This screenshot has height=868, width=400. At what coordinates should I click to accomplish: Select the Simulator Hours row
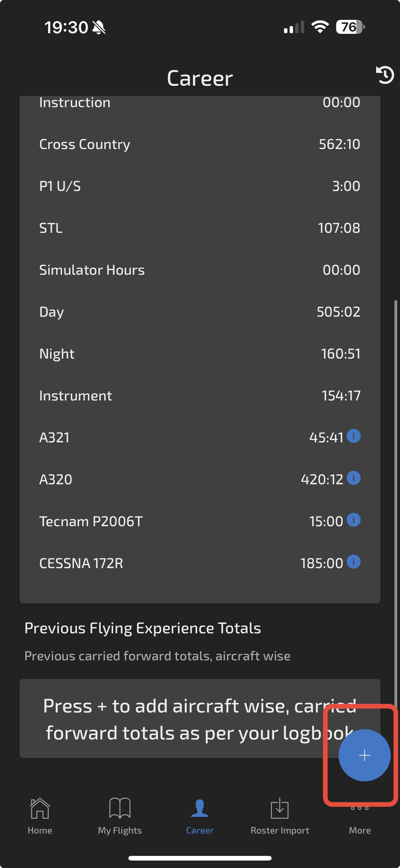pos(200,270)
